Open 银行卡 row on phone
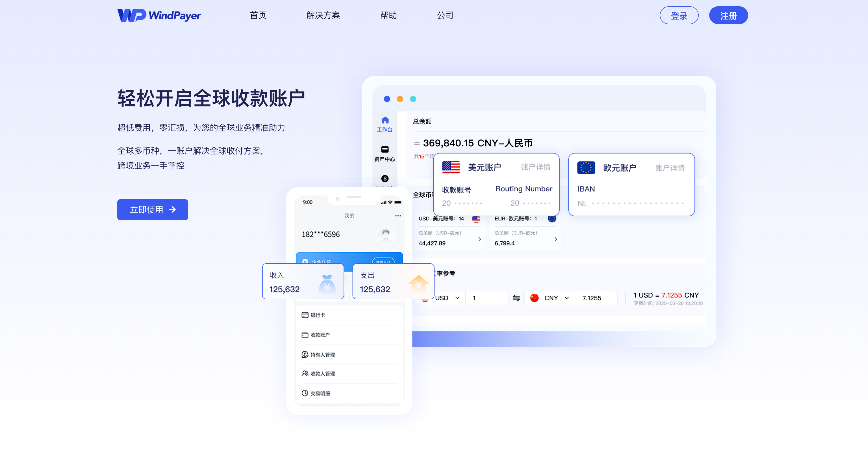The image size is (868, 462). pos(349,315)
